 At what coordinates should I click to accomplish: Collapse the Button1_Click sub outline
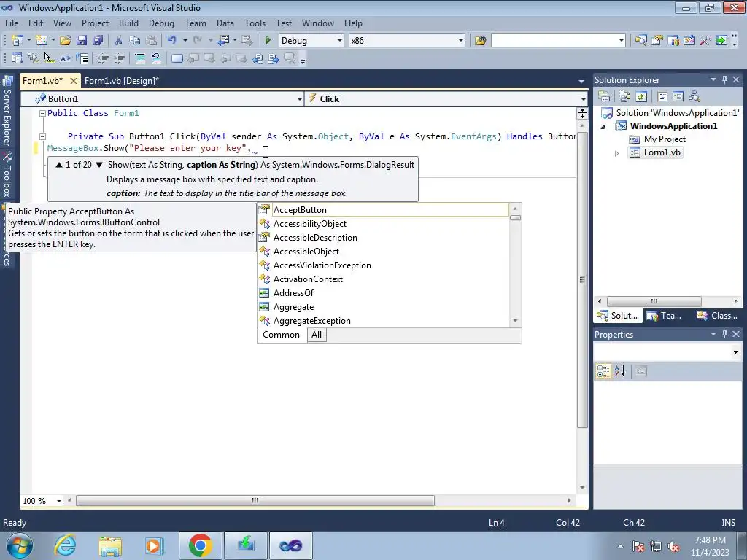[42, 136]
